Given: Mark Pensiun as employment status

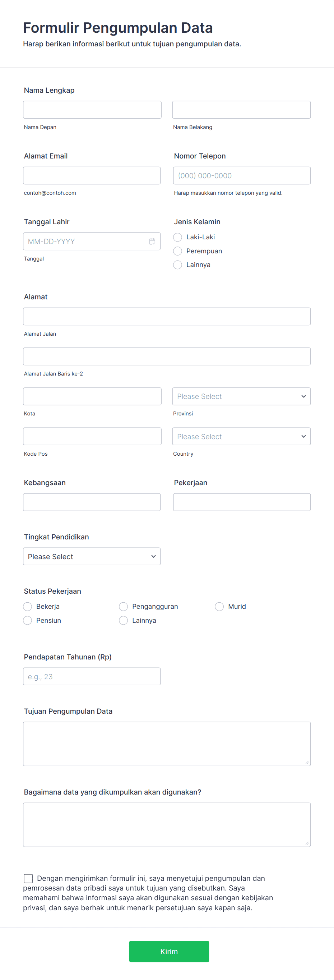Looking at the screenshot, I should (x=27, y=620).
